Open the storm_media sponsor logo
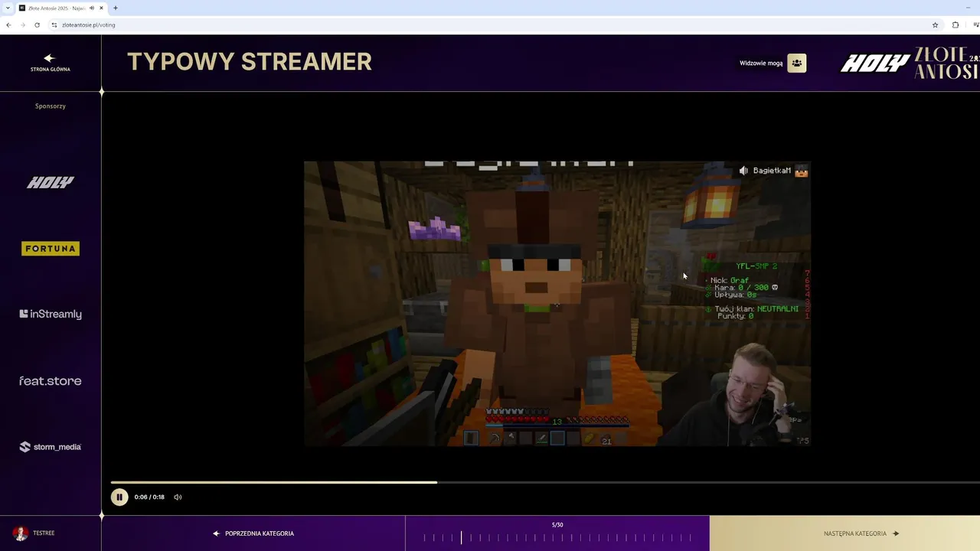Viewport: 980px width, 551px height. click(51, 447)
